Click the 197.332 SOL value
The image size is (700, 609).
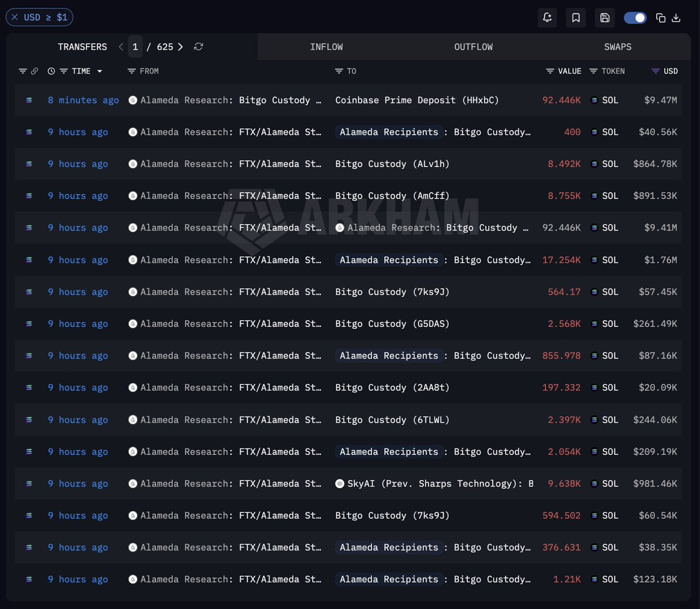tap(562, 388)
